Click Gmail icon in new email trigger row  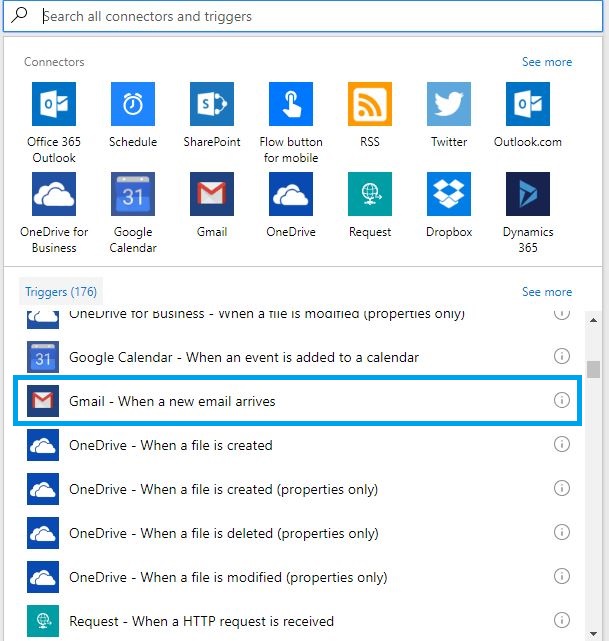(43, 401)
